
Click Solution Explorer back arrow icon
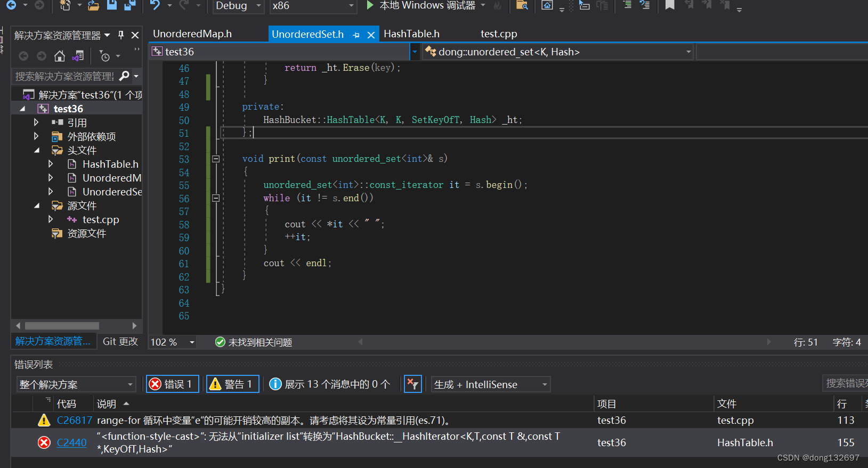point(23,56)
